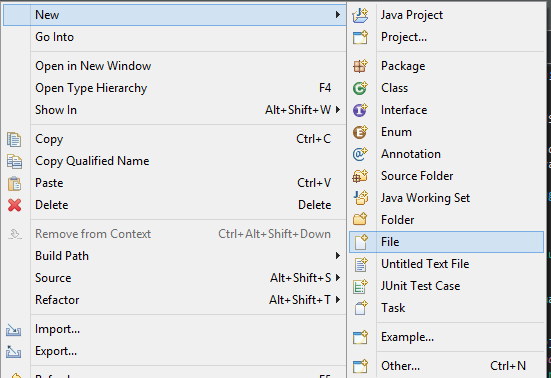Click the JUnit Test Case icon
The height and width of the screenshot is (378, 551).
click(361, 286)
